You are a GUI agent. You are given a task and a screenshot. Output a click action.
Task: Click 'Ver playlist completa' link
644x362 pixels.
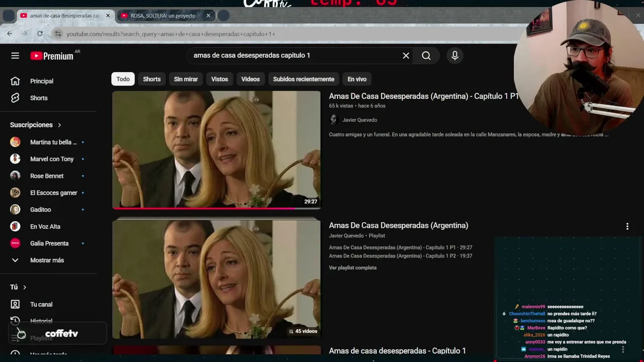[353, 267]
